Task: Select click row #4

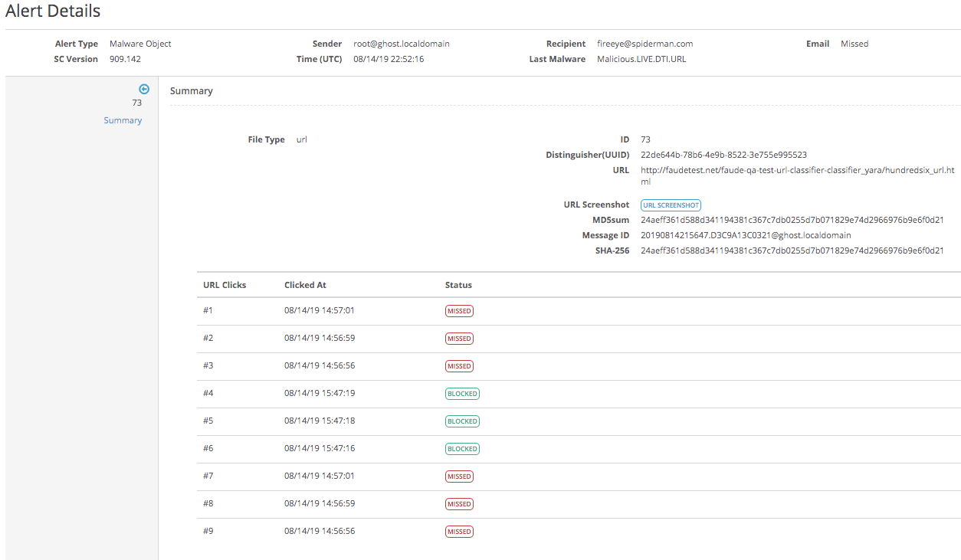Action: 579,394
